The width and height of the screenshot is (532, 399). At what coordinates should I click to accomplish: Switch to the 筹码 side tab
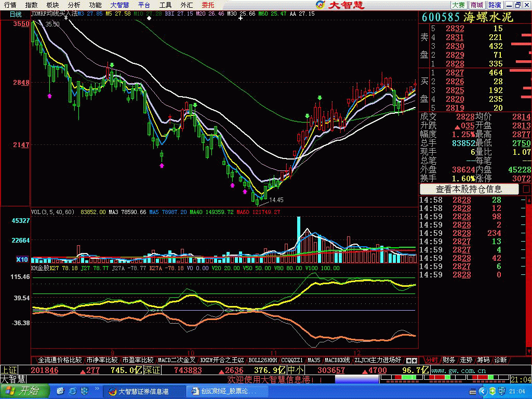[x=483, y=360]
